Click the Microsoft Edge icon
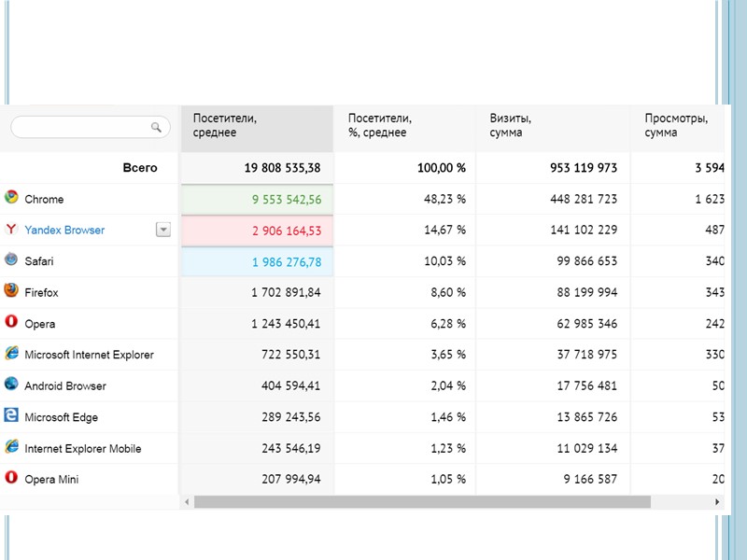This screenshot has height=560, width=747. [11, 415]
